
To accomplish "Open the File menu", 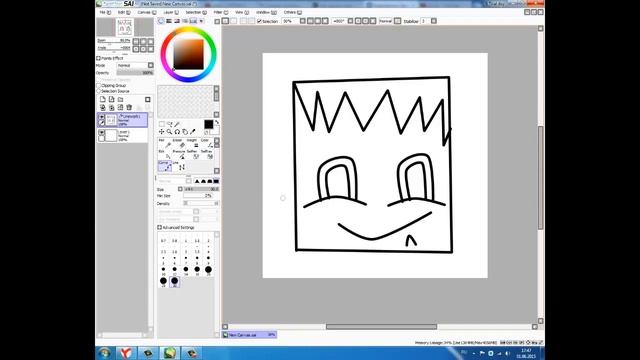I will [x=104, y=12].
